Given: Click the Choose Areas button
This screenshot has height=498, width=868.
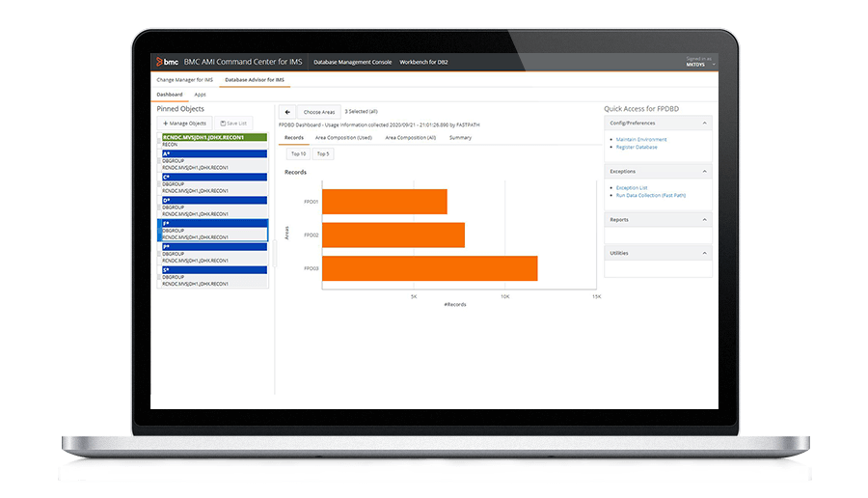Looking at the screenshot, I should (317, 112).
